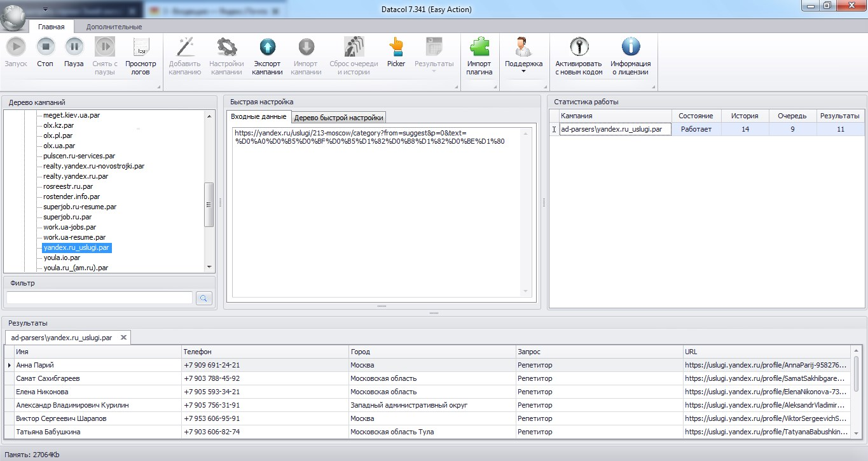Screen dimensions: 868x461
Task: Click the filter search magnifier button
Action: click(204, 298)
